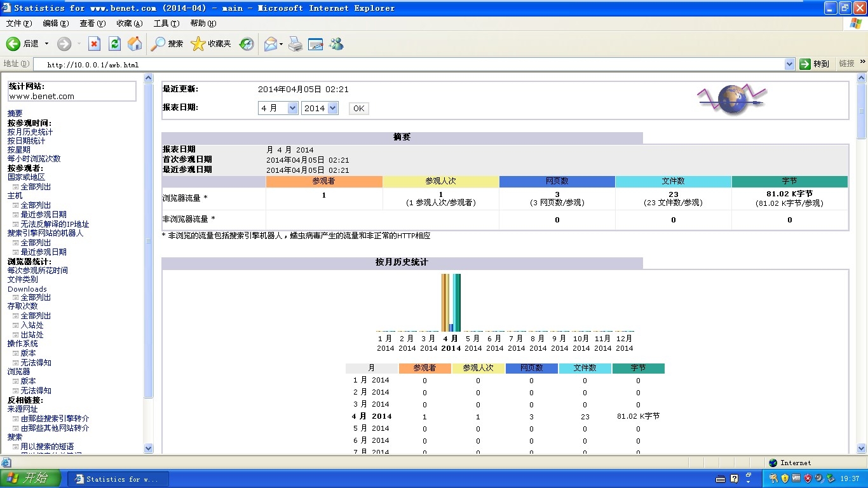Click the 4 月 2014 label under the chart
The image size is (868, 488).
[451, 343]
